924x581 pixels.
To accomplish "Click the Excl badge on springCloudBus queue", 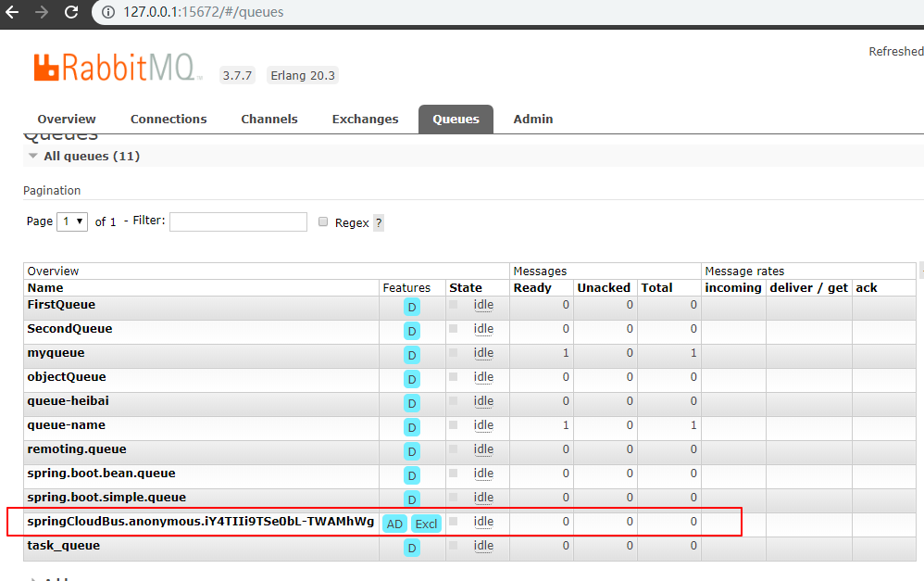I will pos(426,524).
